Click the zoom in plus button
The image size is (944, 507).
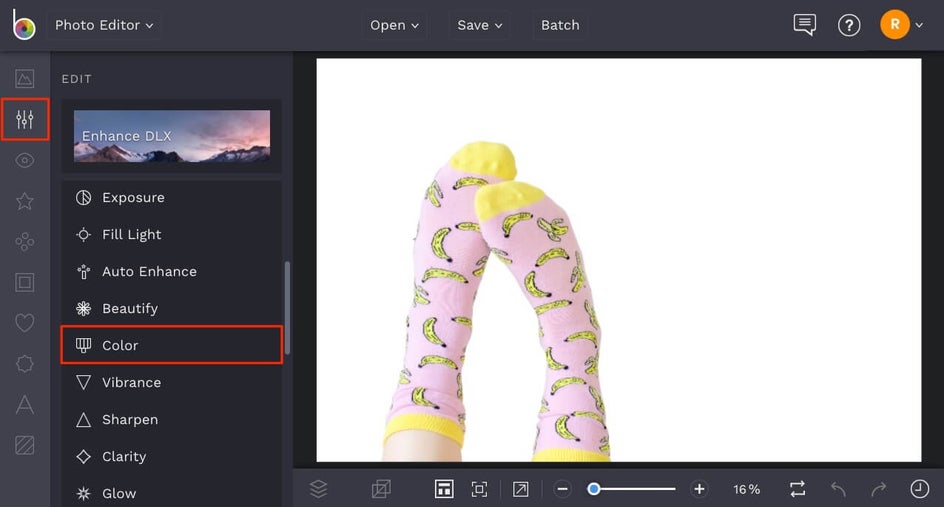[x=699, y=489]
